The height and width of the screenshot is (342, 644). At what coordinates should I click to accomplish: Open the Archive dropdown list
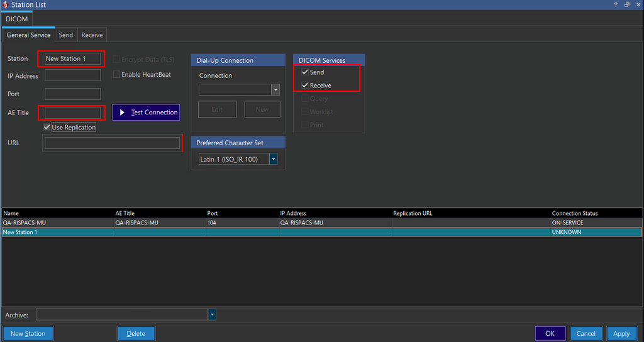point(212,314)
